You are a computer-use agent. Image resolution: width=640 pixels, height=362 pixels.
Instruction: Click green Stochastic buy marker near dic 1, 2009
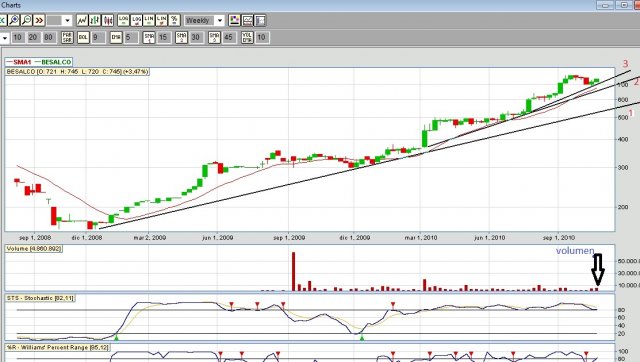point(362,338)
